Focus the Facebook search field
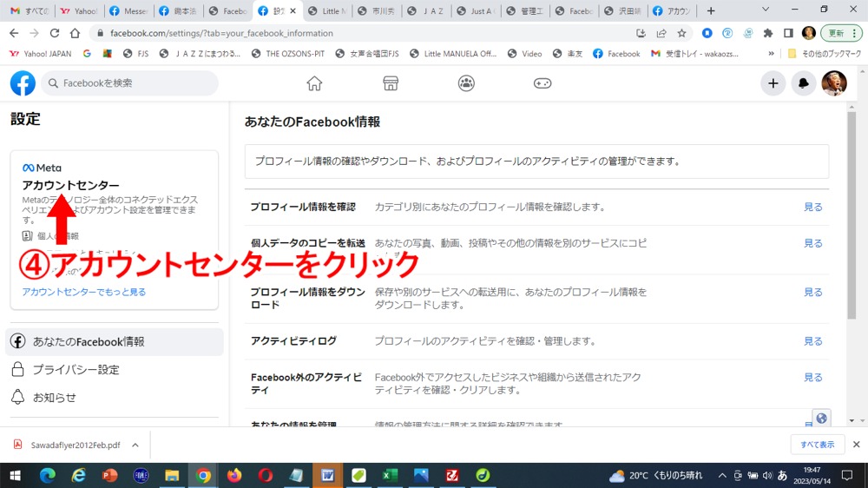The width and height of the screenshot is (868, 488). tap(130, 83)
